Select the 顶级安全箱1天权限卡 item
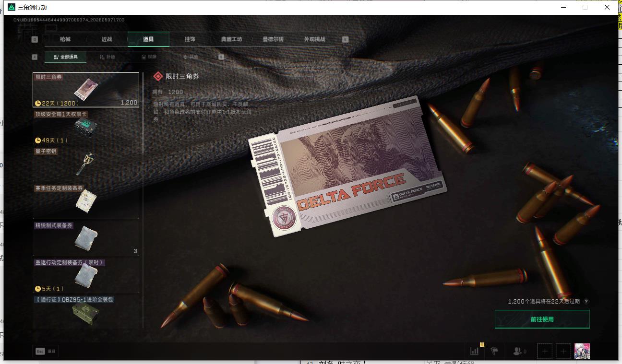Image resolution: width=622 pixels, height=364 pixels. (x=86, y=127)
